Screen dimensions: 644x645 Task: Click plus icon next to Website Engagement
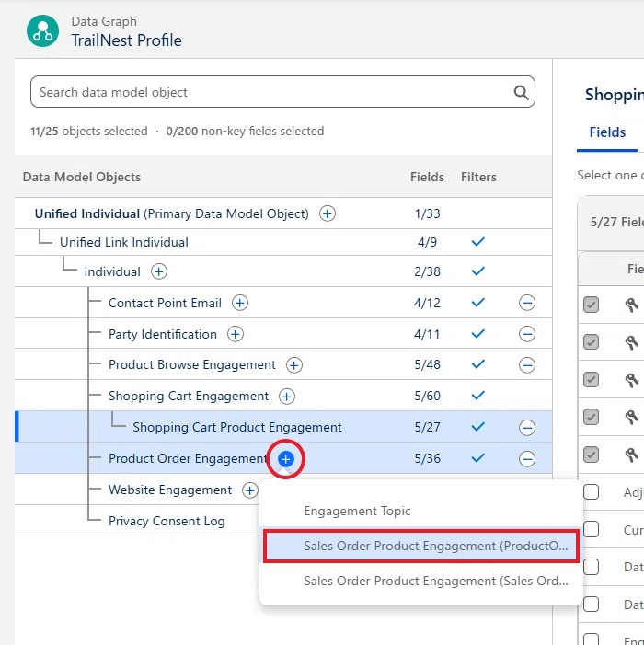(249, 490)
